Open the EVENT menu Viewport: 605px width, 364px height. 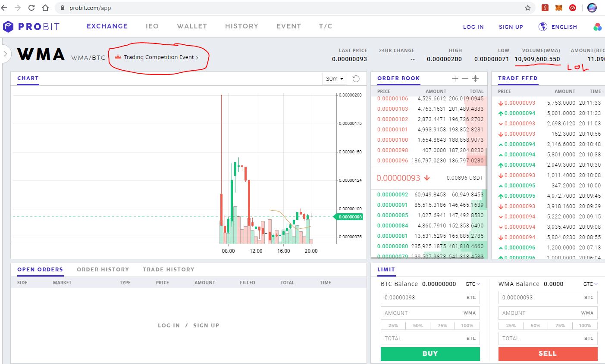pos(288,26)
